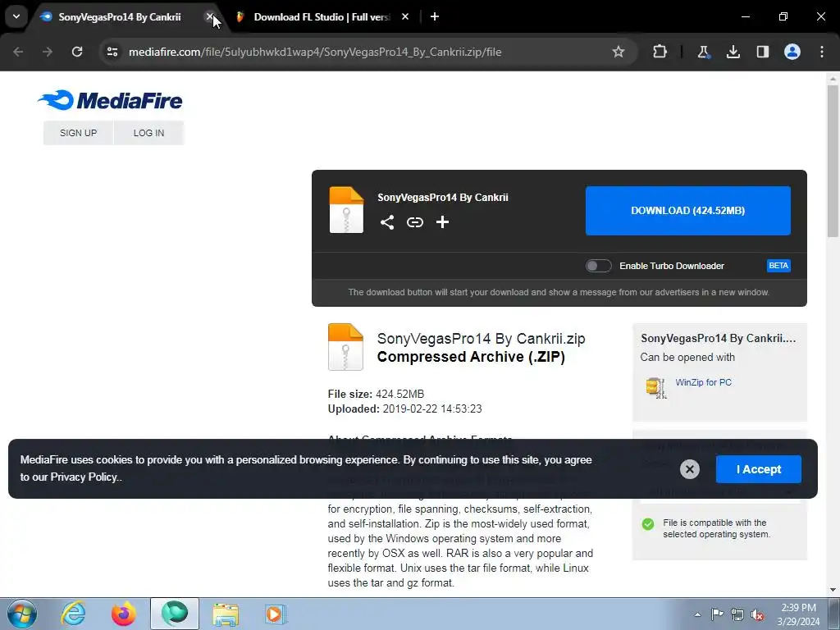Viewport: 840px width, 630px height.
Task: Share the SonyVegasPro14 file
Action: pyautogui.click(x=387, y=222)
